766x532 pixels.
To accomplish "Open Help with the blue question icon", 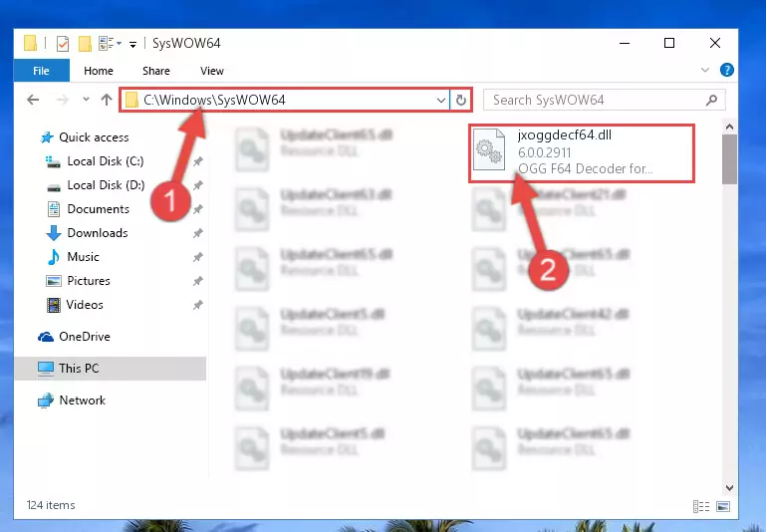I will (726, 70).
